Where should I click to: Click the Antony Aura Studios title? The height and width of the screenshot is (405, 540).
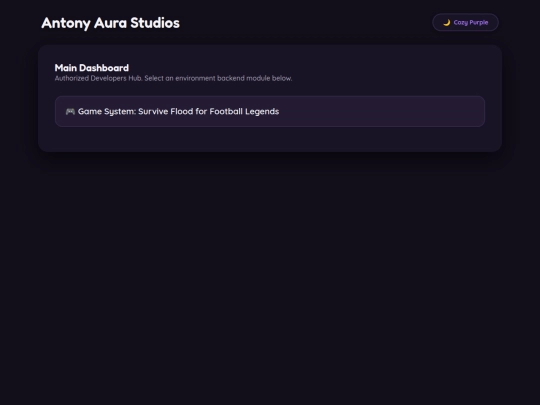(111, 23)
